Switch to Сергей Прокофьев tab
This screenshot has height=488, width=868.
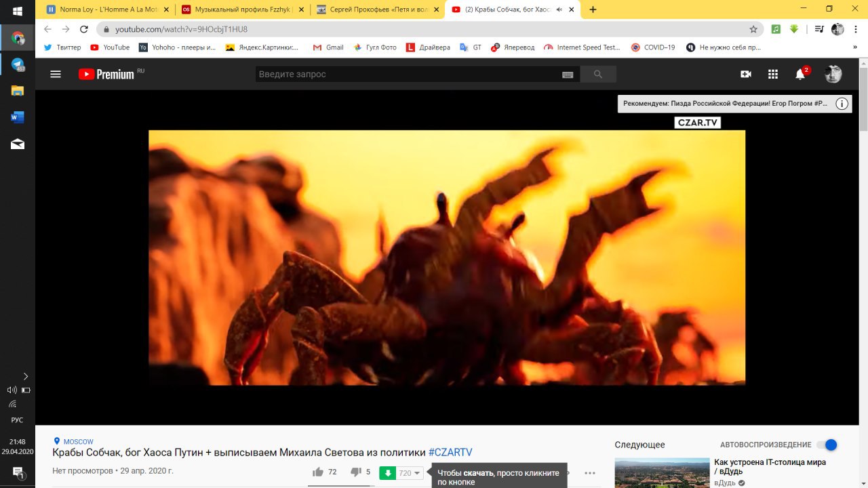pyautogui.click(x=378, y=9)
